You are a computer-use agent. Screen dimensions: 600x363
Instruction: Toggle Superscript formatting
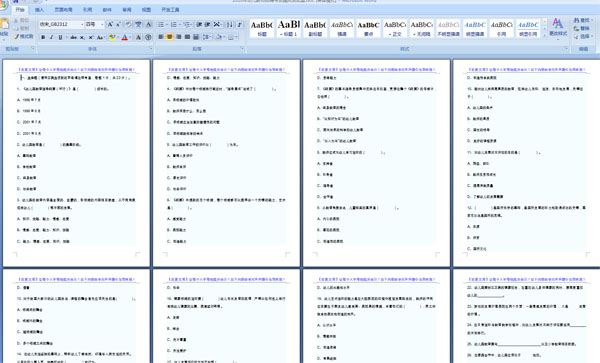tap(91, 37)
